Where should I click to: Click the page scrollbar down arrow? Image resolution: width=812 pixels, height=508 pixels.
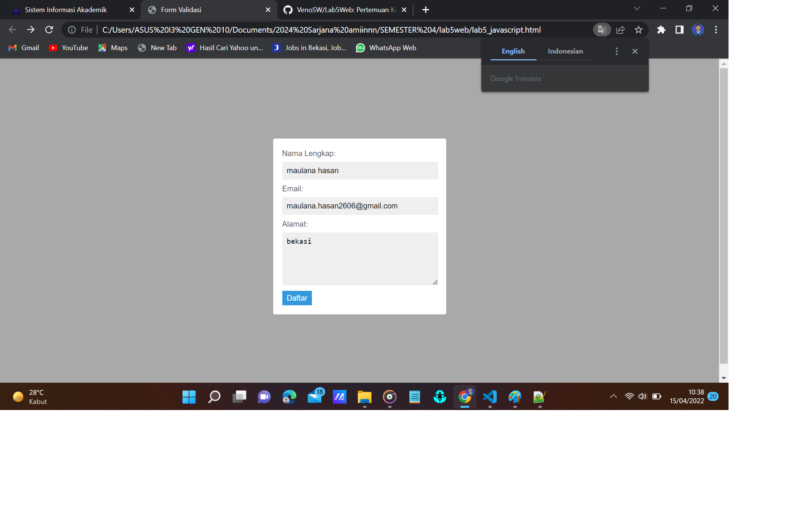click(x=723, y=378)
